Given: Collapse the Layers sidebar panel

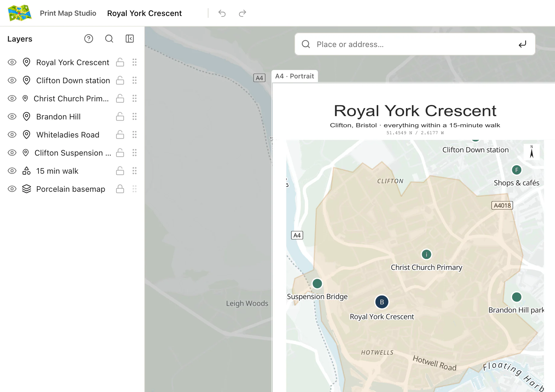Looking at the screenshot, I should [130, 39].
